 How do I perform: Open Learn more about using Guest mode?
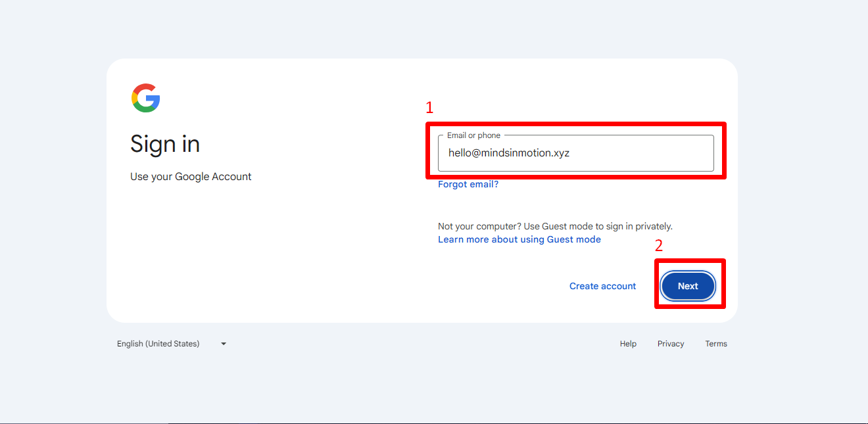point(519,239)
